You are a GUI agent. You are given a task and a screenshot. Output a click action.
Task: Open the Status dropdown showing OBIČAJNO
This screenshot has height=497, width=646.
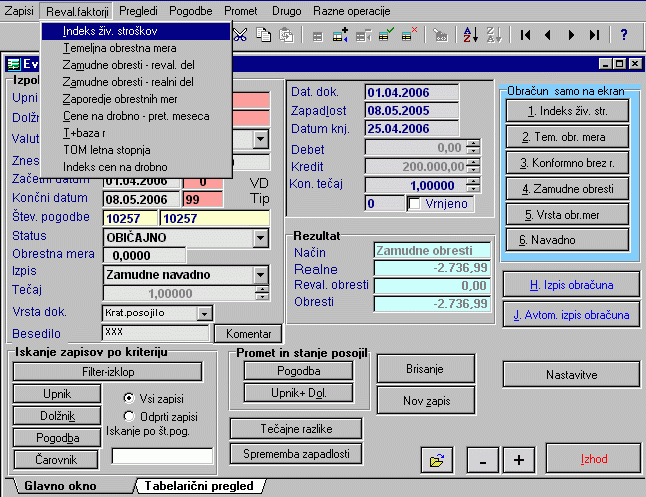coord(260,238)
